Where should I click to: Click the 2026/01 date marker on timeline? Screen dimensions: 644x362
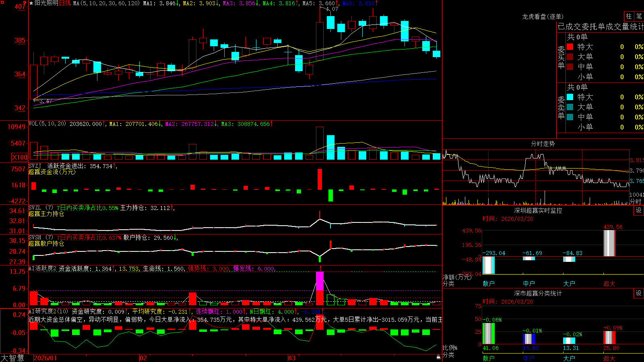[x=45, y=358]
